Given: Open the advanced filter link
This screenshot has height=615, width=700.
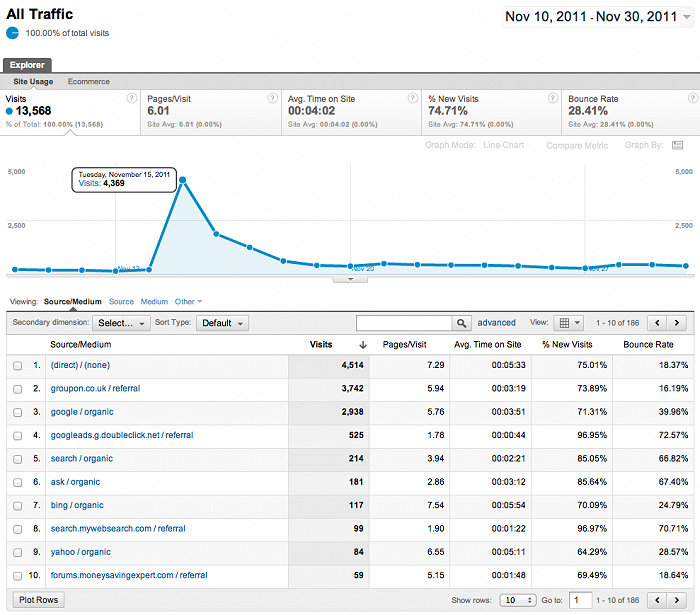Looking at the screenshot, I should coord(496,323).
